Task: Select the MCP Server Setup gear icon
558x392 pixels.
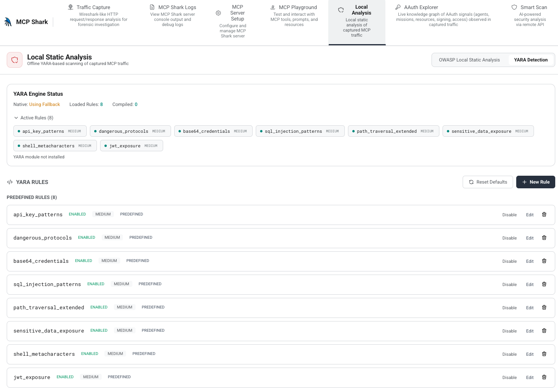Action: coord(218,13)
